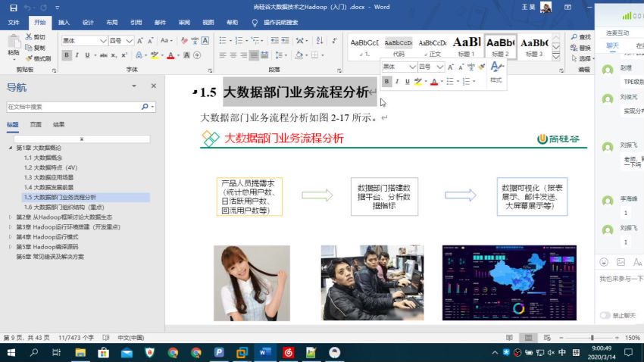Viewport: 644px width, 362px height.
Task: Click the ribbon font color red A
Action: point(170,55)
